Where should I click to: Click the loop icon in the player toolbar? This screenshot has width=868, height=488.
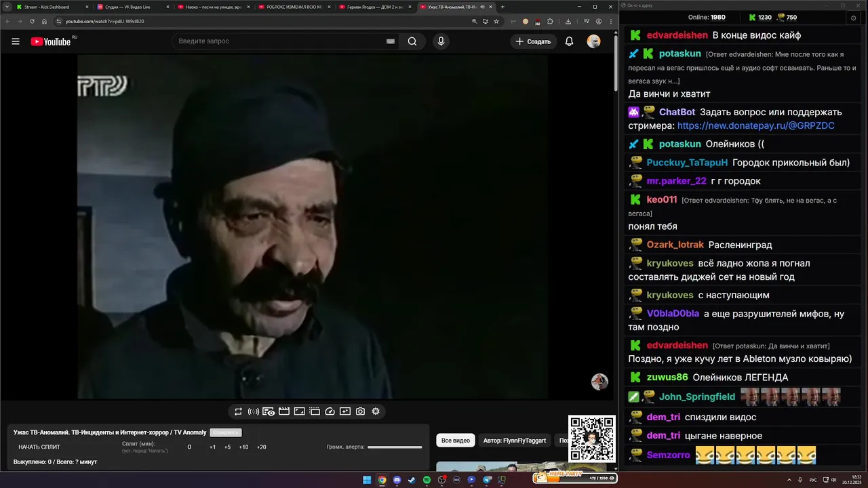tap(238, 411)
